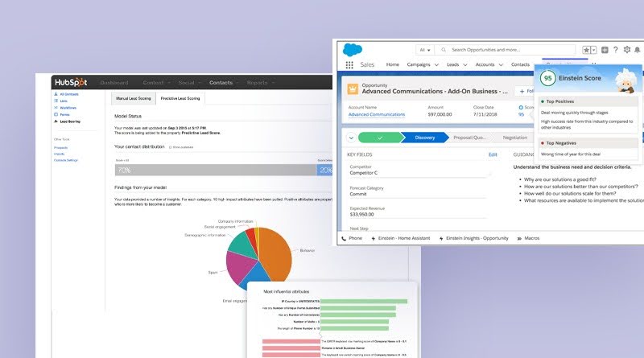Click the $97,000.00 Amount value
644x358 pixels.
[x=440, y=114]
